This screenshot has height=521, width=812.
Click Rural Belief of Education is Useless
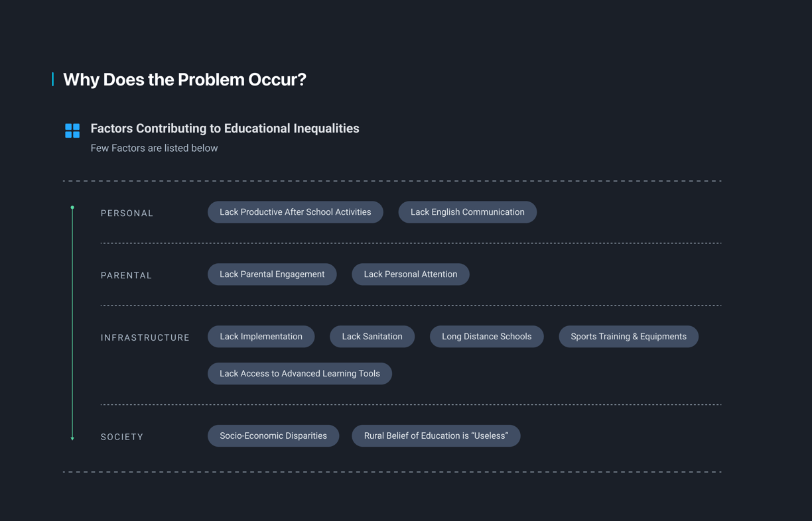point(436,436)
